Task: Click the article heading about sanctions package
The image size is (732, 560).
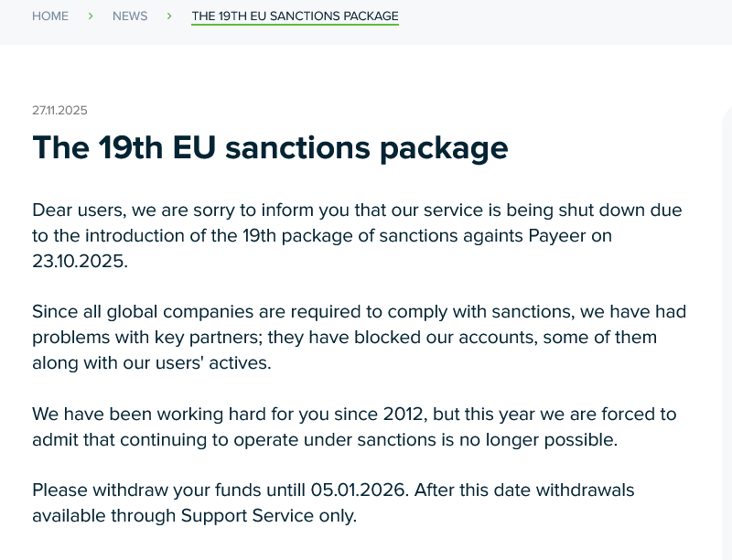Action: click(x=270, y=148)
